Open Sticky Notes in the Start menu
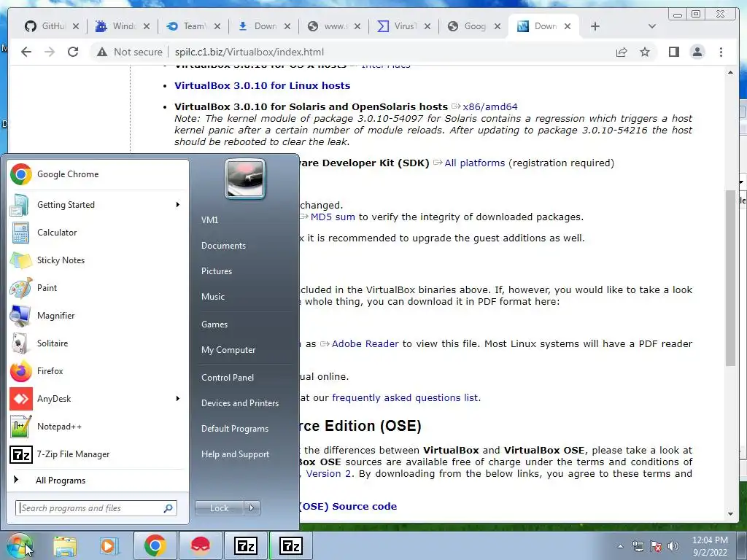The width and height of the screenshot is (747, 560). [x=97, y=260]
